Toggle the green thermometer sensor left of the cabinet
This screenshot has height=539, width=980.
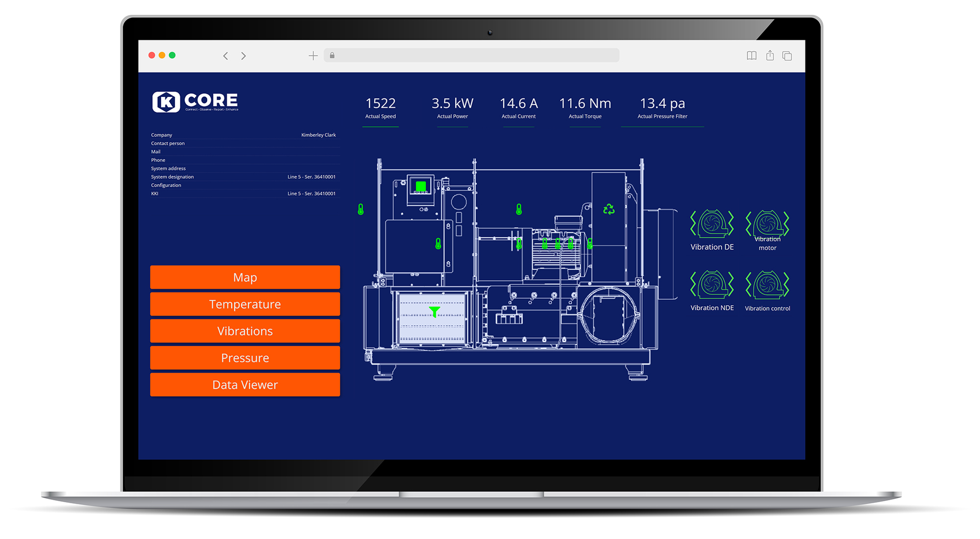[x=361, y=209]
